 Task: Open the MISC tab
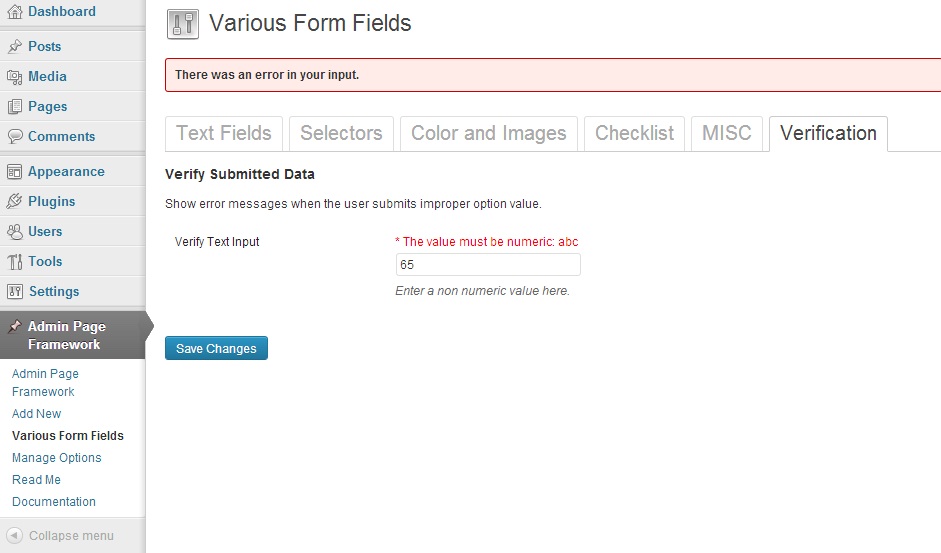click(727, 133)
